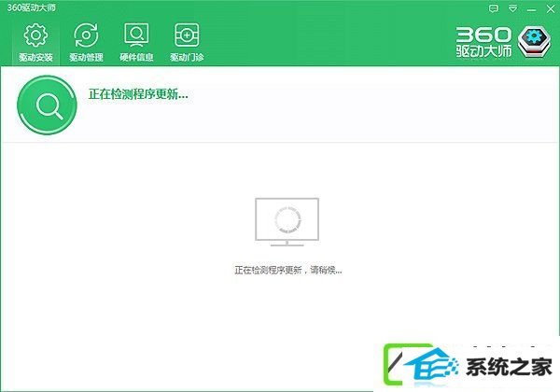Click the 360驱动大师 window title text
Viewport: 560px width, 392px height.
32,7
